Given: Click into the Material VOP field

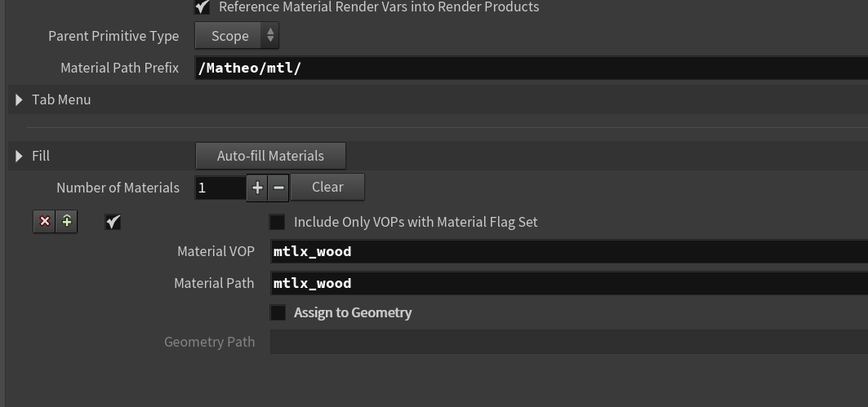Looking at the screenshot, I should [x=568, y=251].
